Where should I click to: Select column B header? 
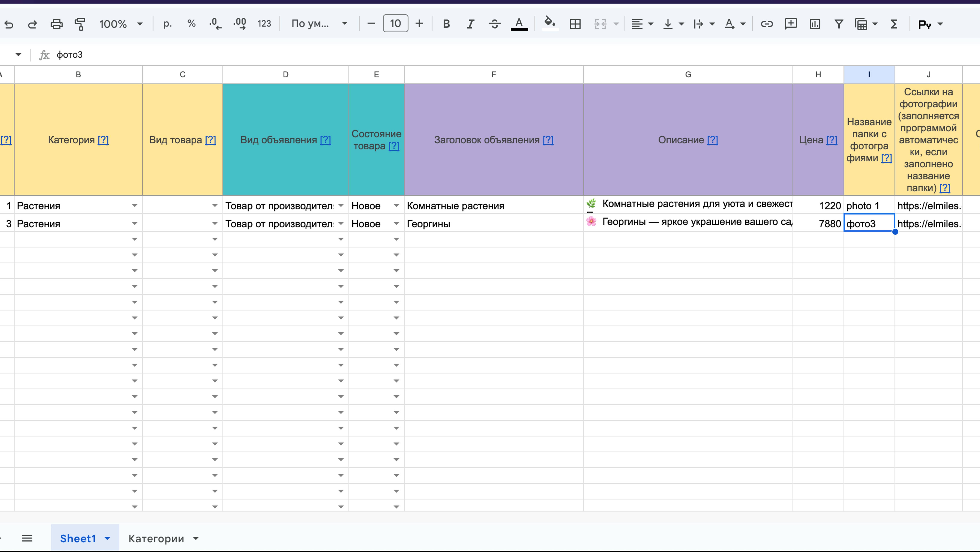[x=78, y=75]
